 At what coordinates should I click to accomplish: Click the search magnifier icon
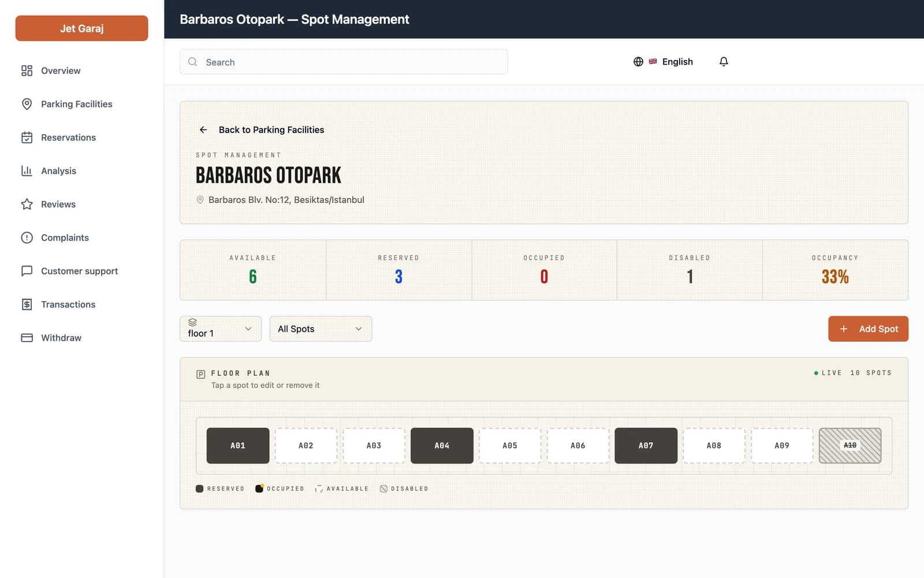point(193,62)
